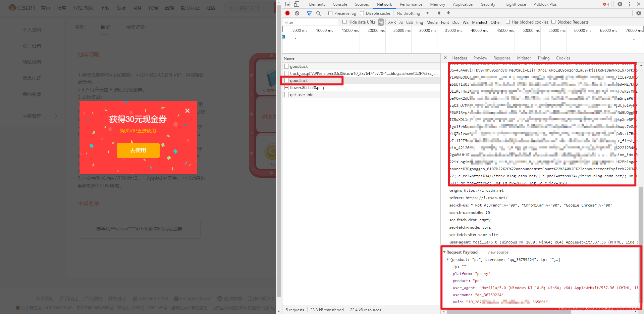Enable Disable cache checkbox
This screenshot has width=644, height=314.
click(x=362, y=13)
